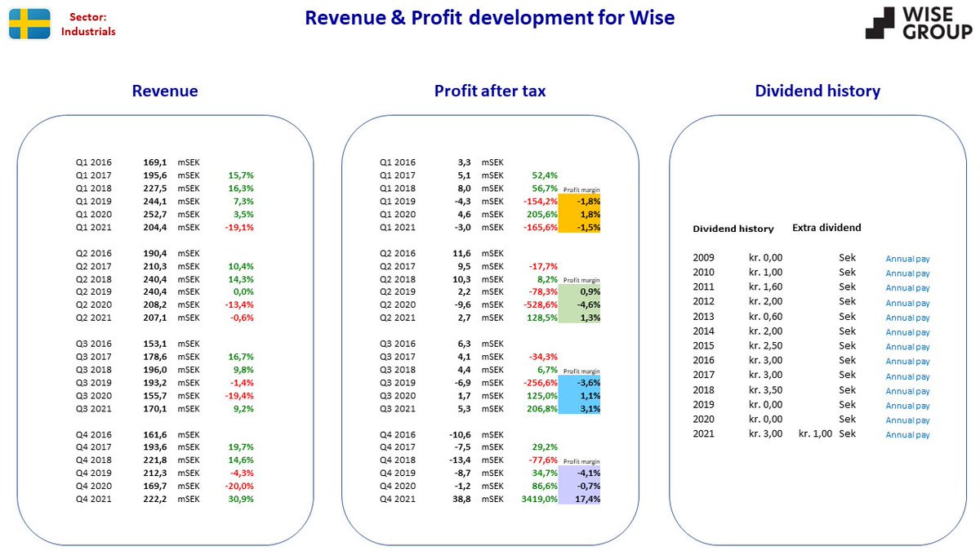Select the revenue growth '-19,1%' for Q1 2021
Viewport: 980px width, 551px height.
coord(239,228)
